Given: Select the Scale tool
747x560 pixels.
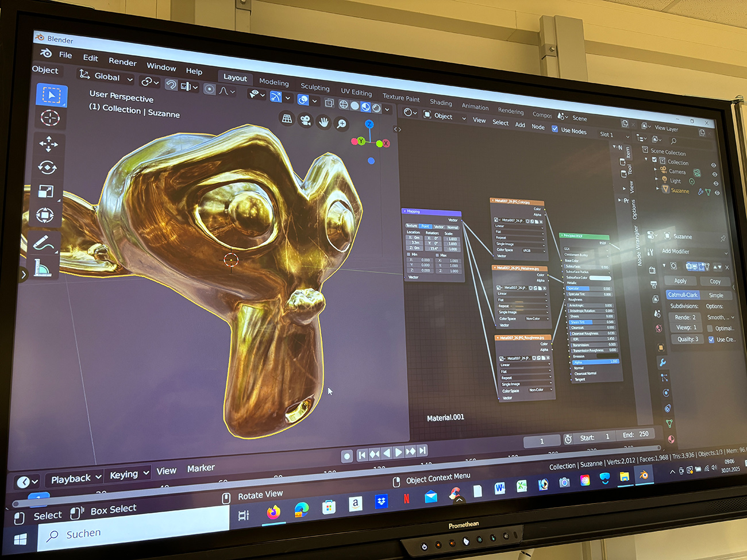Looking at the screenshot, I should 46,191.
